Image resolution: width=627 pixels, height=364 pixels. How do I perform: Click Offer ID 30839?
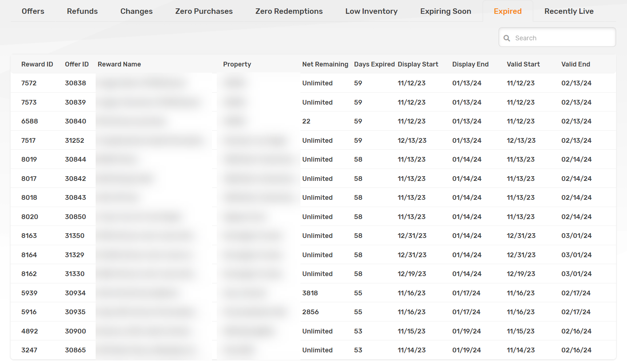(x=75, y=102)
